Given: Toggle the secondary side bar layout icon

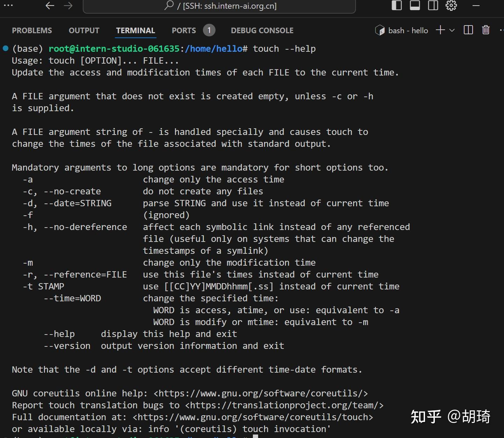Looking at the screenshot, I should (433, 6).
